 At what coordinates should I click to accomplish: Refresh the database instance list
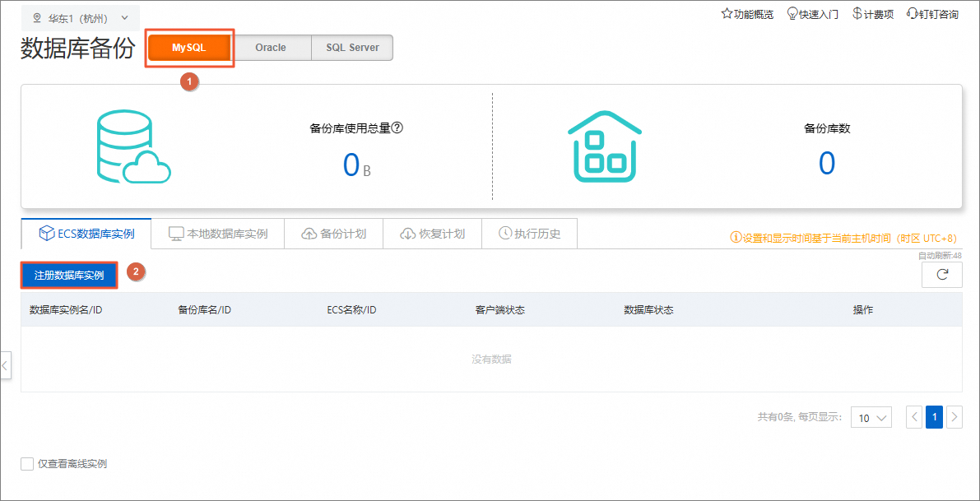[942, 275]
